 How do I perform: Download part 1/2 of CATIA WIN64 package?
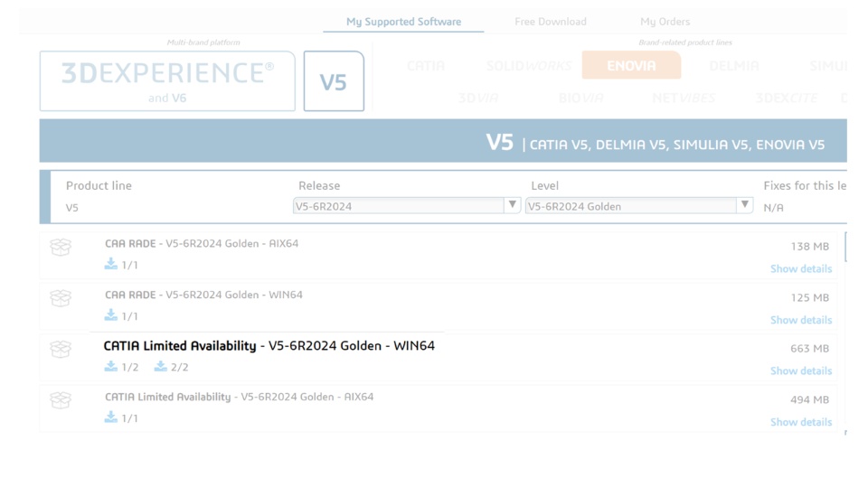111,366
